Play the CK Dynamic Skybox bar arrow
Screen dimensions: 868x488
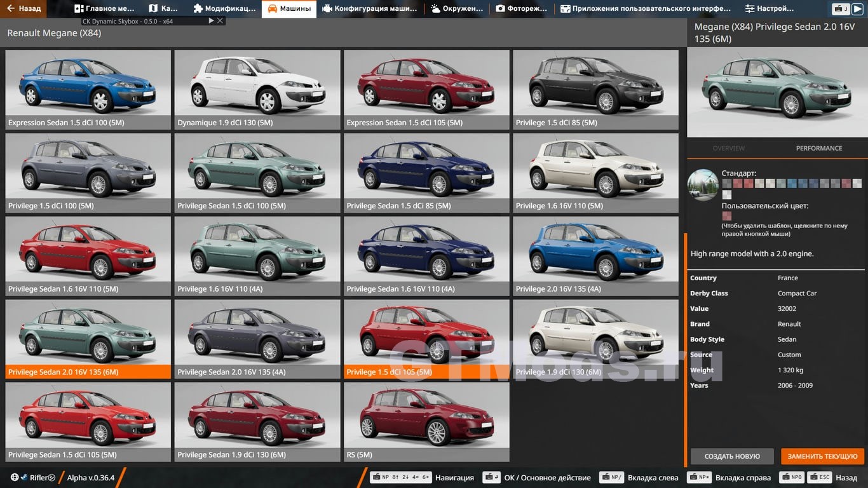[212, 21]
